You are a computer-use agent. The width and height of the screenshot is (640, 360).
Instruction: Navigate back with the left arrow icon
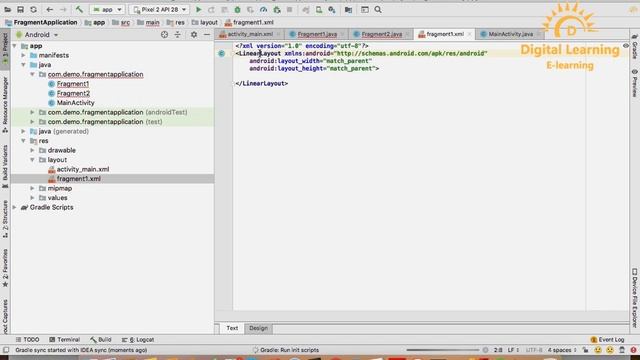(x=50, y=9)
